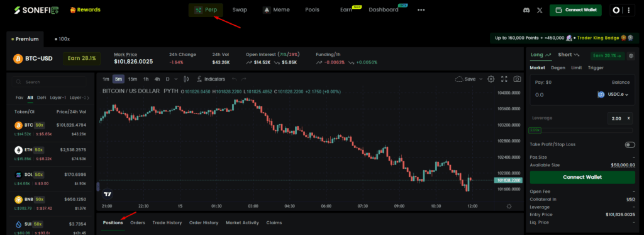Click the chart undo arrow
This screenshot has width=644, height=235.
click(x=234, y=79)
